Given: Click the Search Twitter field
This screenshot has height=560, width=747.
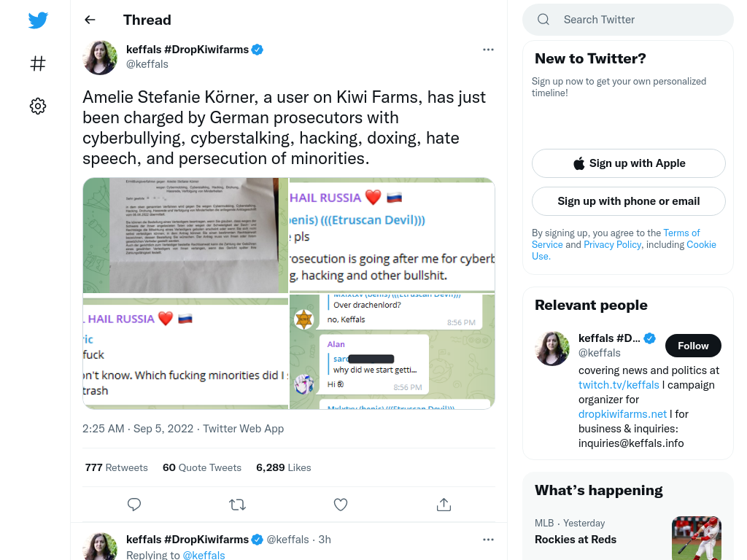Looking at the screenshot, I should [628, 20].
